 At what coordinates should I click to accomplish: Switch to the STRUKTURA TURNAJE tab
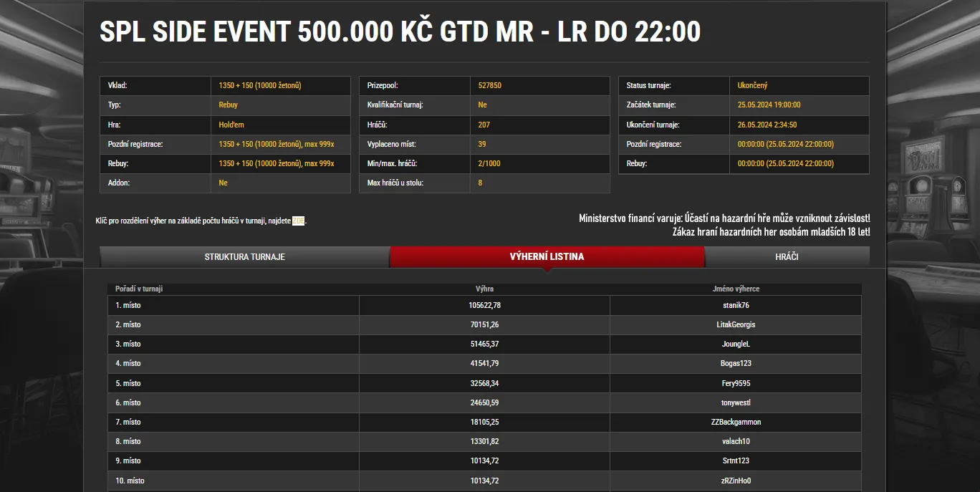click(244, 256)
